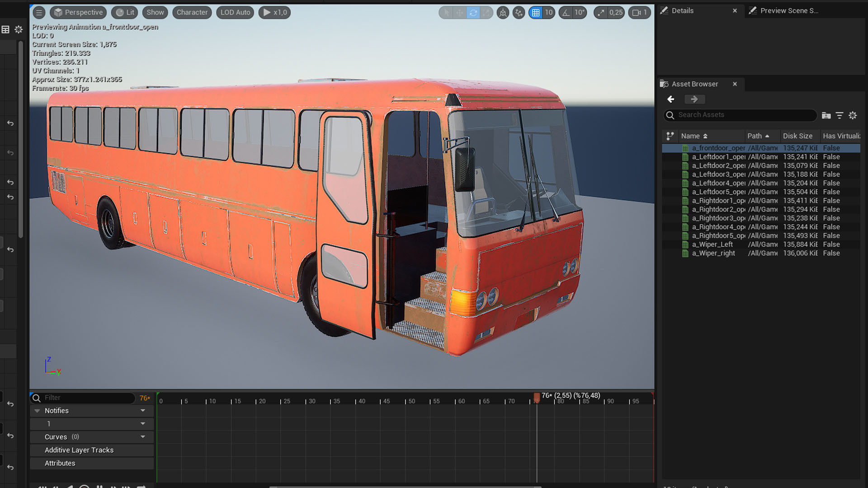Click the coordinate system toggle icon
The width and height of the screenshot is (868, 488).
[x=503, y=13]
